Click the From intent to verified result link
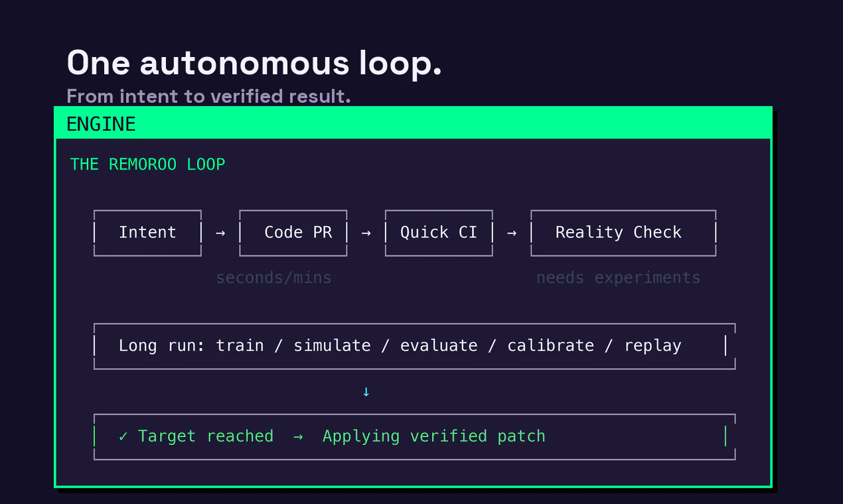 pyautogui.click(x=208, y=96)
